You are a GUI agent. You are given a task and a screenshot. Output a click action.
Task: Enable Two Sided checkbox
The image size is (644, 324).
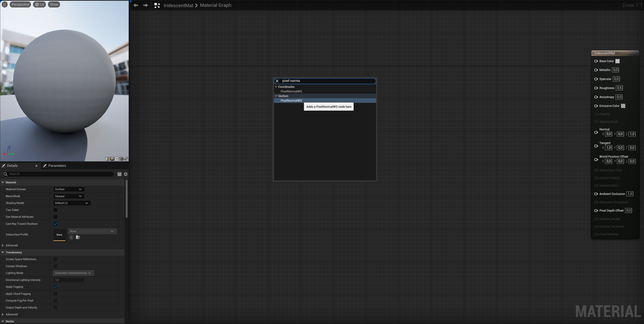tap(55, 210)
